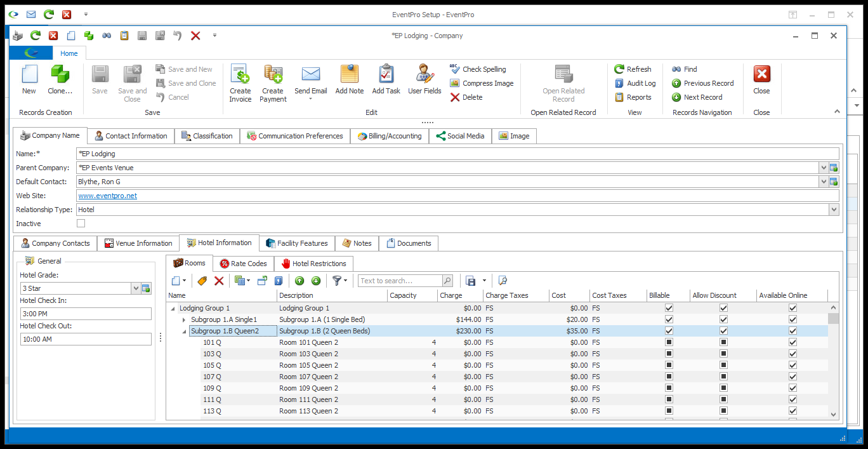This screenshot has width=868, height=449.
Task: Click the Delete button in the Edit group
Action: click(x=466, y=97)
